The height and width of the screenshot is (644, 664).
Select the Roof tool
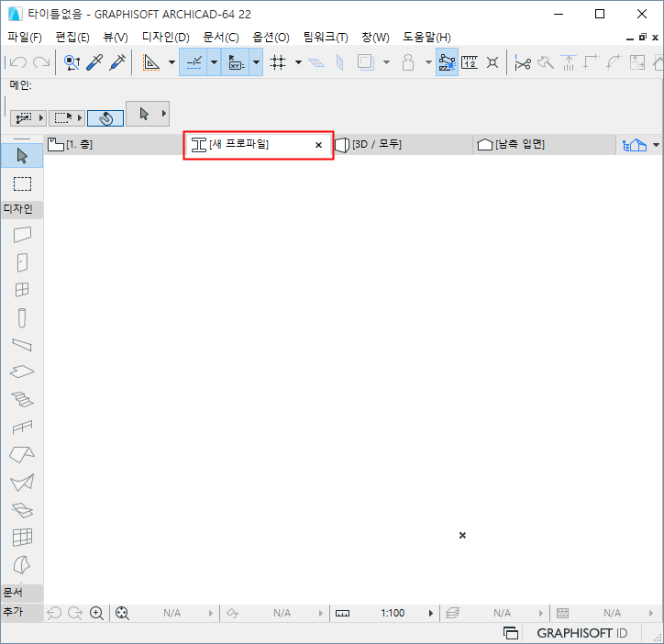22,455
